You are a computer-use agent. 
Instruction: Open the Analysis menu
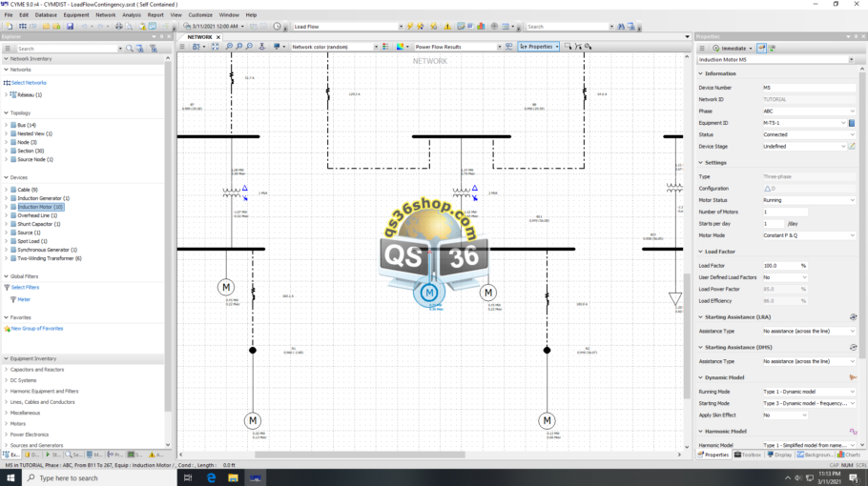(132, 15)
